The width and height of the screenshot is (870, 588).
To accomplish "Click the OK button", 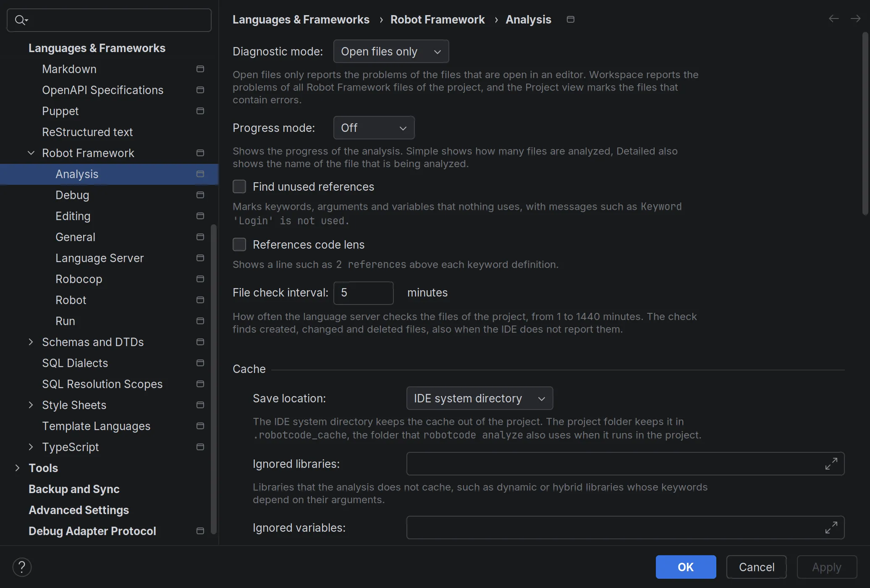I will coord(686,567).
